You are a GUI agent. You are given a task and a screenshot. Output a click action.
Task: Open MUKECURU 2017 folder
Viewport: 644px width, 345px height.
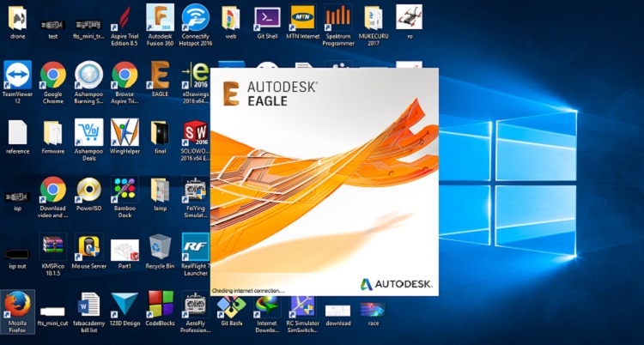point(374,19)
